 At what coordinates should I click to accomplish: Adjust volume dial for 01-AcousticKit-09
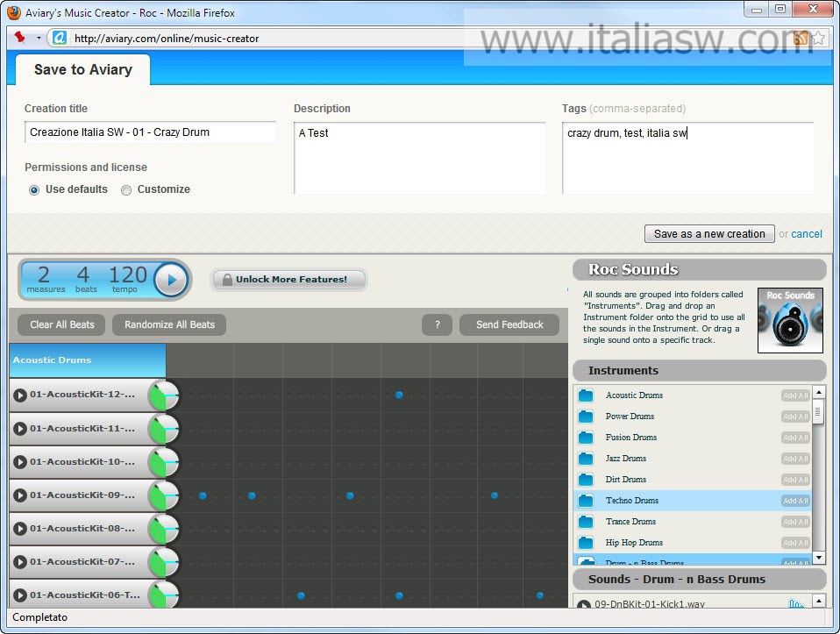(164, 495)
